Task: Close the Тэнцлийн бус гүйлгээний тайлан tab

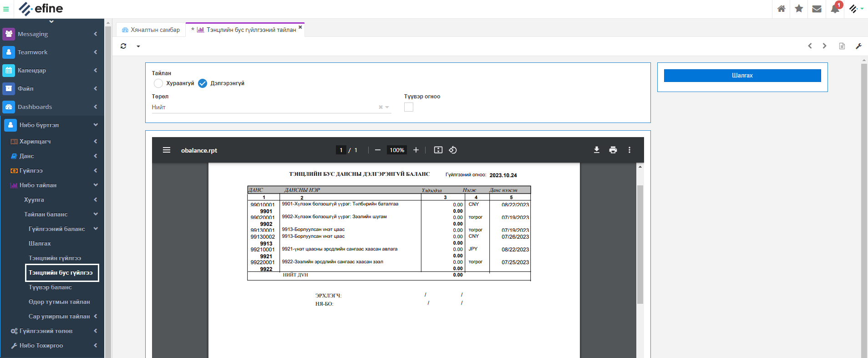Action: (x=300, y=27)
